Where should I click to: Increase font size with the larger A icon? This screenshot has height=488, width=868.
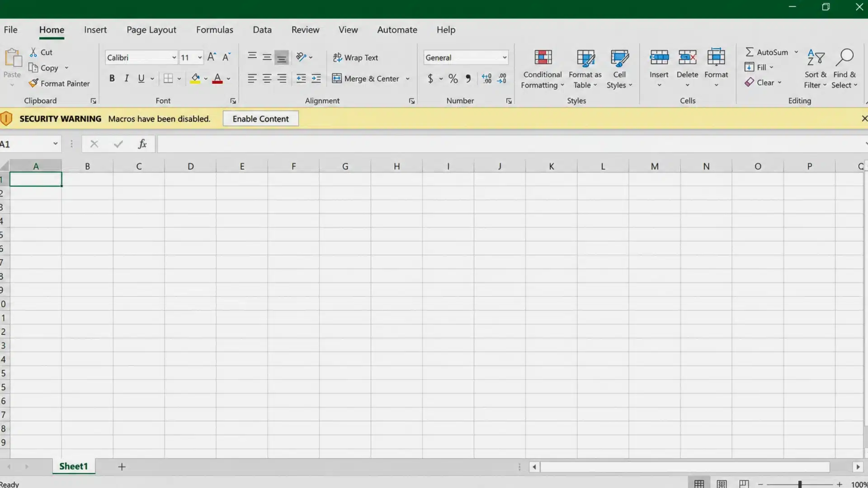tap(211, 57)
